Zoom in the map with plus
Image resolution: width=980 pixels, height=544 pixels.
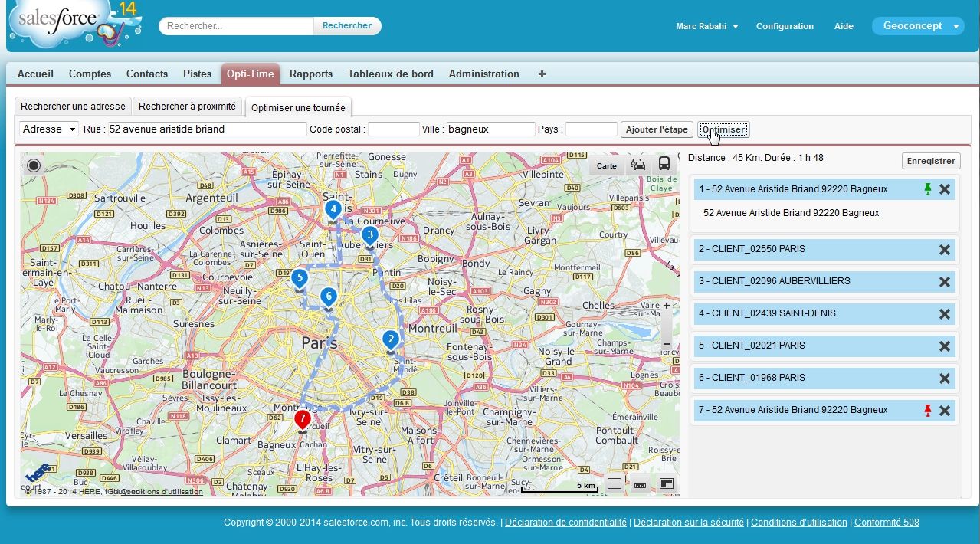point(667,306)
